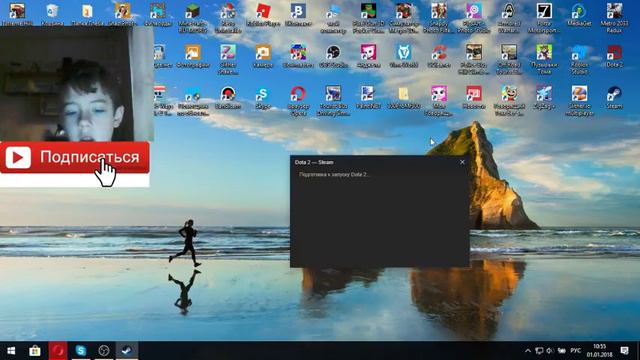Show hidden system tray icons
Viewport: 640px width, 360px height.
coord(528,351)
